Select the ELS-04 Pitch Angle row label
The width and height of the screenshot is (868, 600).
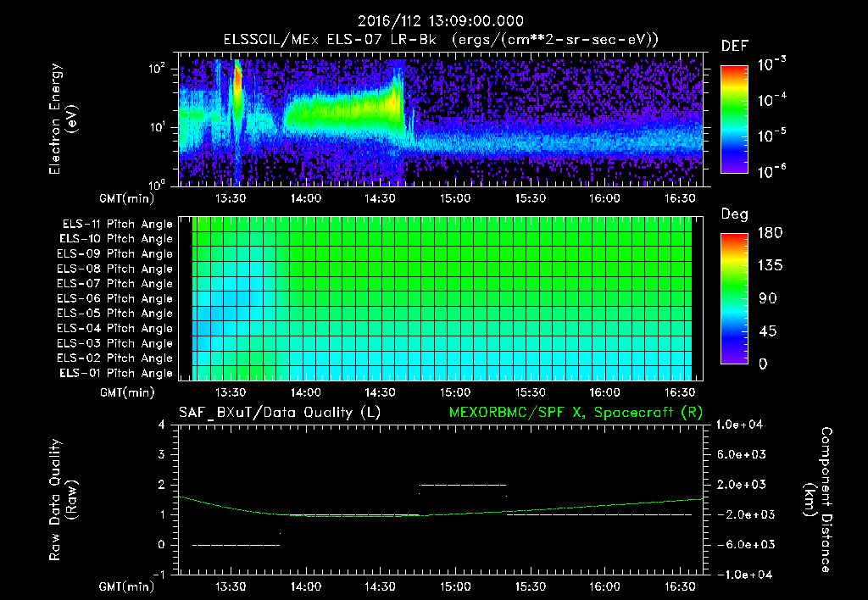click(115, 328)
